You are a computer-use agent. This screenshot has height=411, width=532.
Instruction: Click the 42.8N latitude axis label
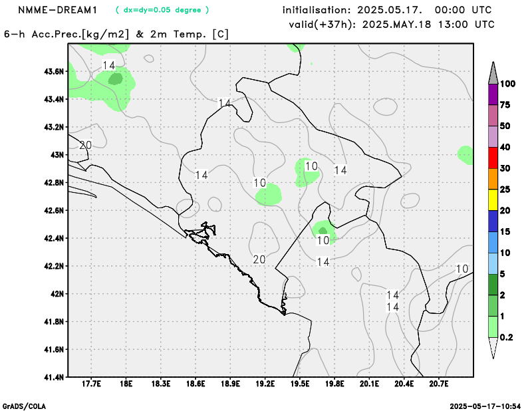54,183
